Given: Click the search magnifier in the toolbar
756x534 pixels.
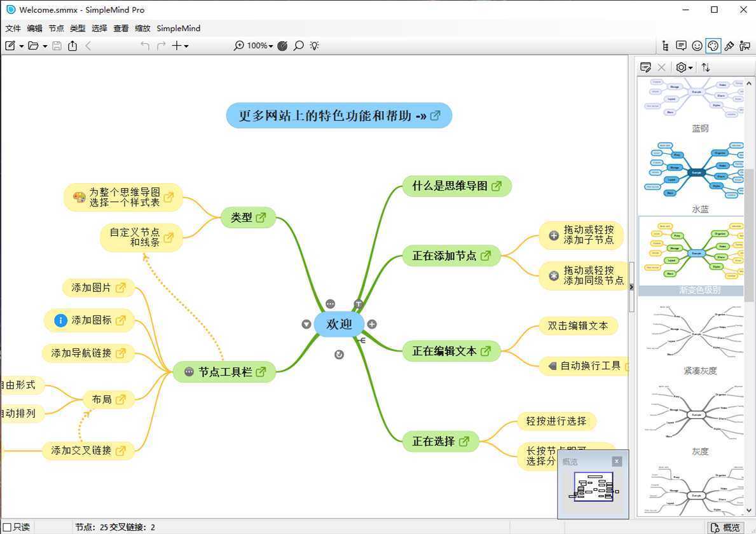Looking at the screenshot, I should (x=298, y=45).
